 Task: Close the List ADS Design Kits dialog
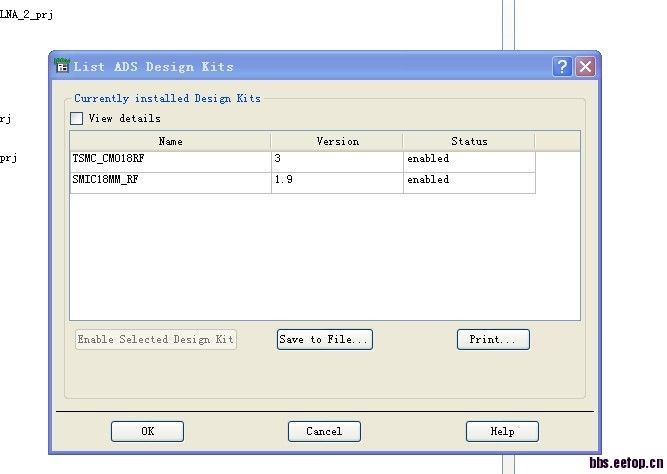[585, 67]
